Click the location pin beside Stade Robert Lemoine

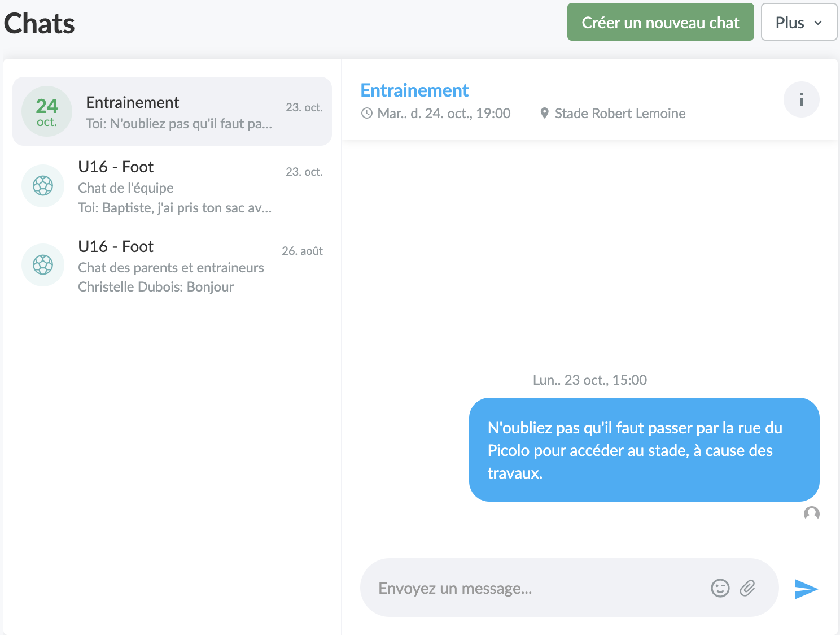click(x=544, y=113)
